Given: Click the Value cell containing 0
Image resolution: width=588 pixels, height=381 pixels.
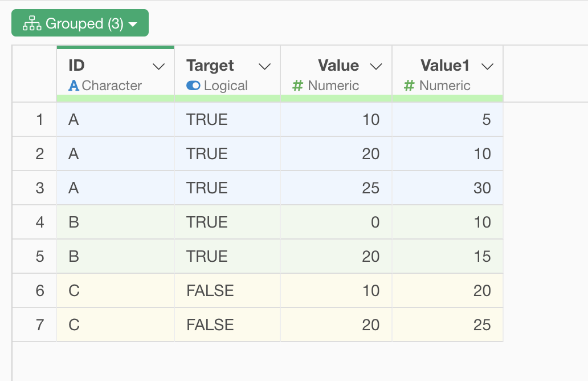Looking at the screenshot, I should [374, 222].
